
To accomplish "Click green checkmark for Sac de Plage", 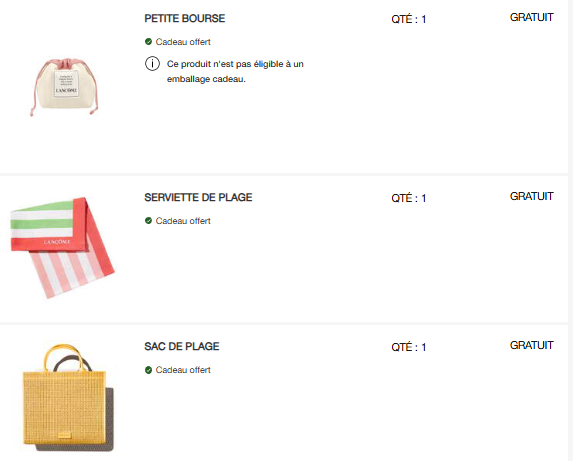I will [148, 370].
